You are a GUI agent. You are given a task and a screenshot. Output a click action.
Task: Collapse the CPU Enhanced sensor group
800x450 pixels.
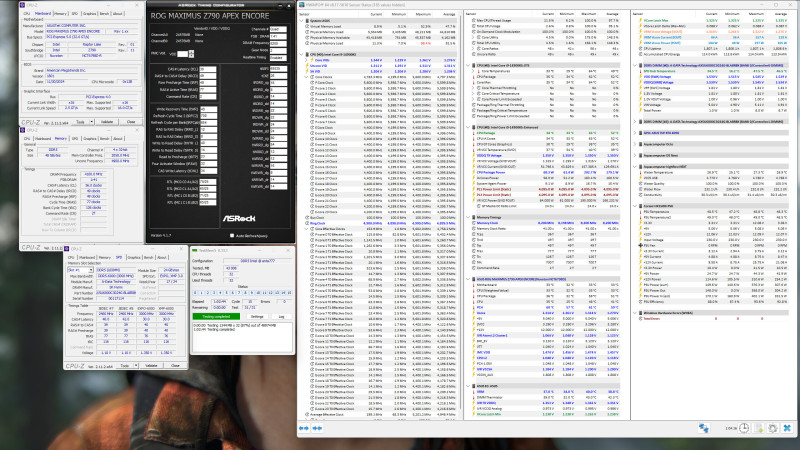coord(468,127)
